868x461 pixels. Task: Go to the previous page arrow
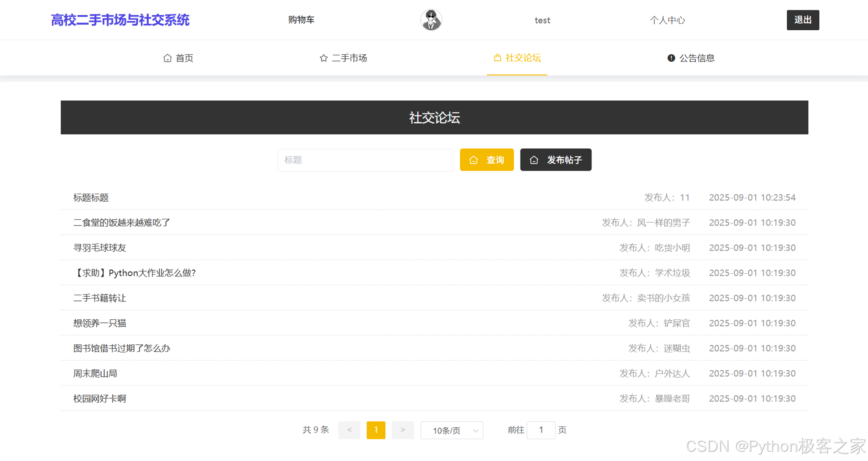click(349, 430)
